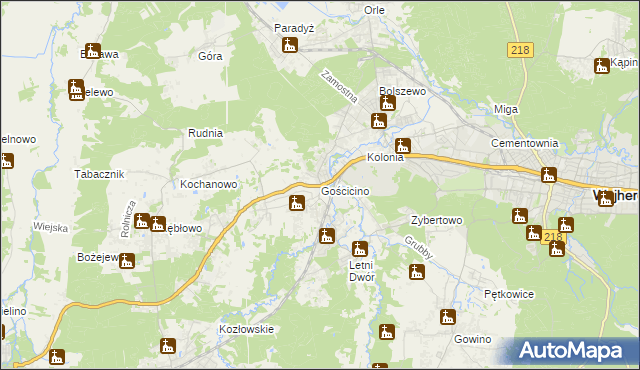Click the Pętkowice label
The width and height of the screenshot is (640, 370).
coord(509,294)
